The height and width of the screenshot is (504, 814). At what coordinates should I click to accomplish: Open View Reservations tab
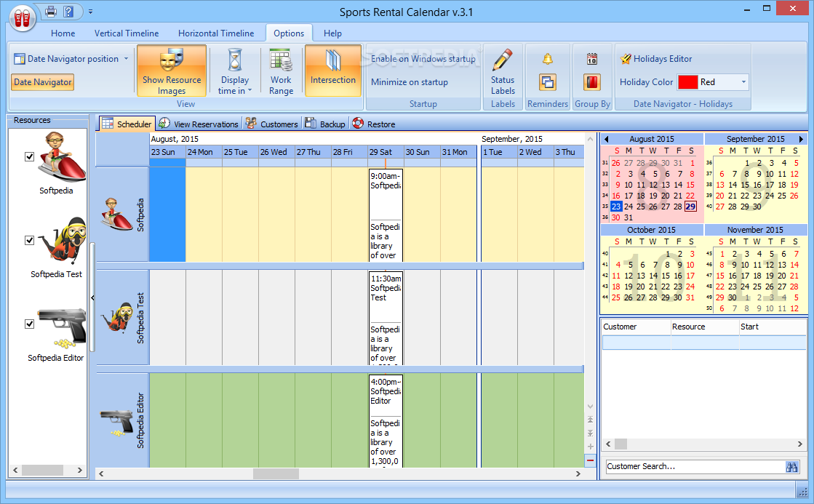[199, 124]
